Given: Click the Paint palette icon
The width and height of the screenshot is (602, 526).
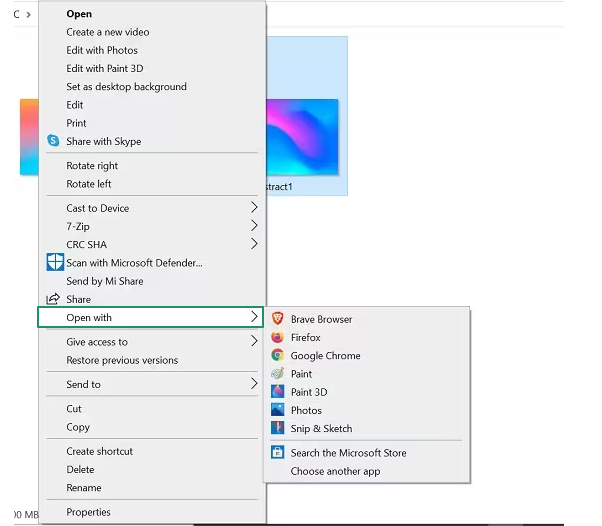Looking at the screenshot, I should pyautogui.click(x=278, y=373).
